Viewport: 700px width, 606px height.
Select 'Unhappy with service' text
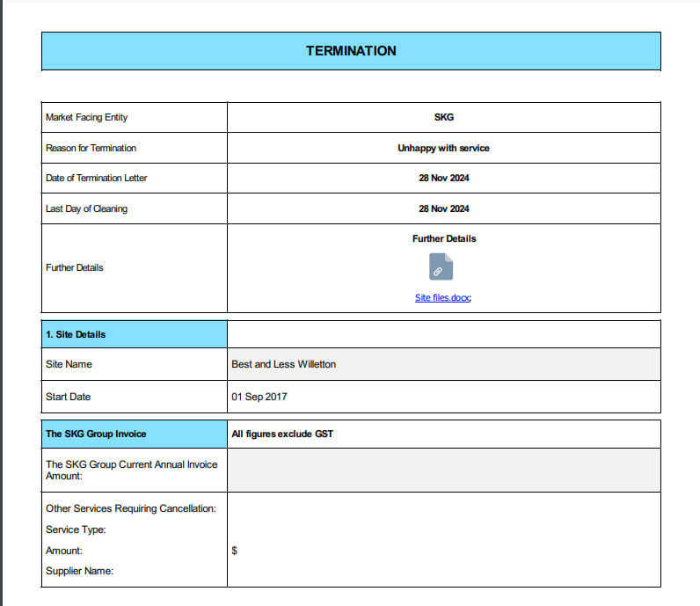tap(443, 148)
